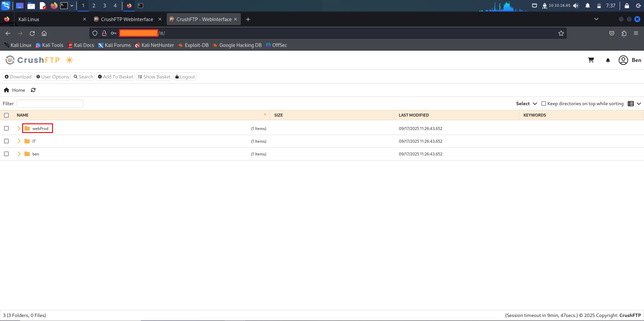644x321 pixels.
Task: Open the volume control in system tray
Action: (x=576, y=6)
